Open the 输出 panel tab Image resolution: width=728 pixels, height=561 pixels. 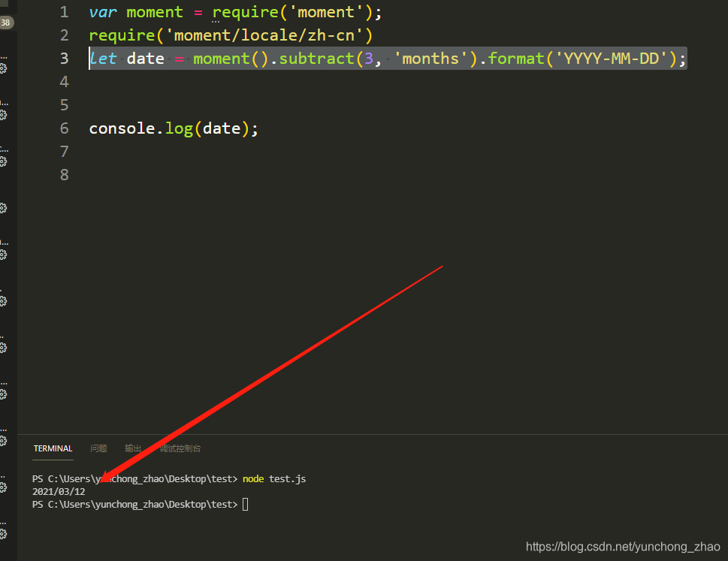click(x=133, y=448)
